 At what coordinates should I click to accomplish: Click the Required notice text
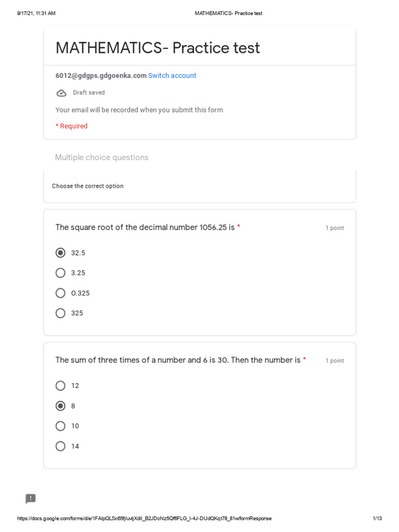[72, 126]
